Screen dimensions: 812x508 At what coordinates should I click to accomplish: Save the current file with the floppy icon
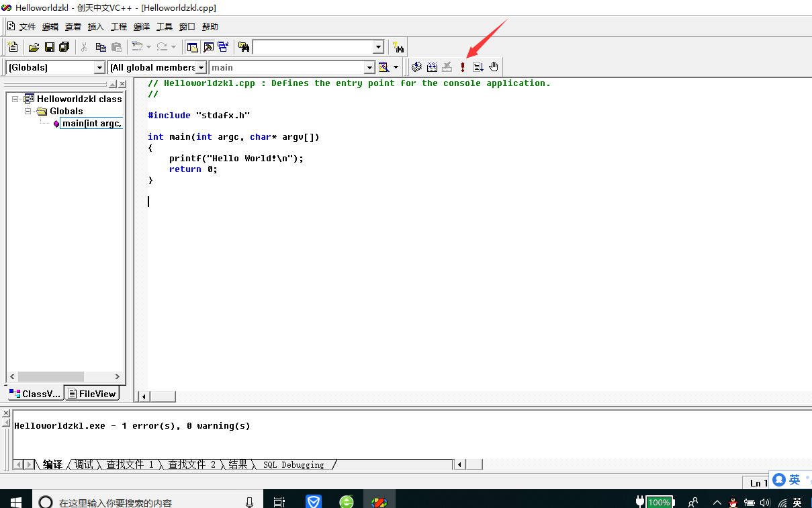point(49,47)
